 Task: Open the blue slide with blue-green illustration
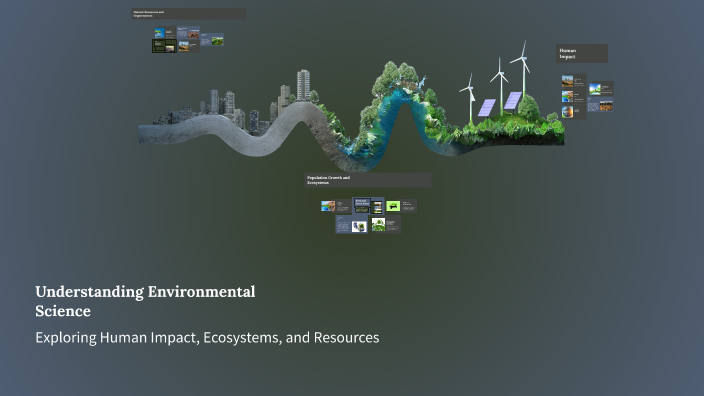(x=352, y=224)
